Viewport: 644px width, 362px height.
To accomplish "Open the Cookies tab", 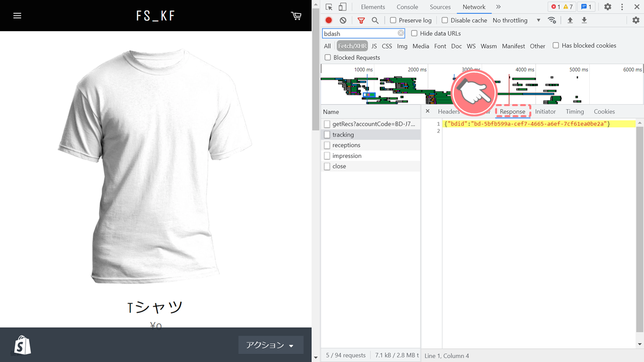I will pyautogui.click(x=604, y=112).
